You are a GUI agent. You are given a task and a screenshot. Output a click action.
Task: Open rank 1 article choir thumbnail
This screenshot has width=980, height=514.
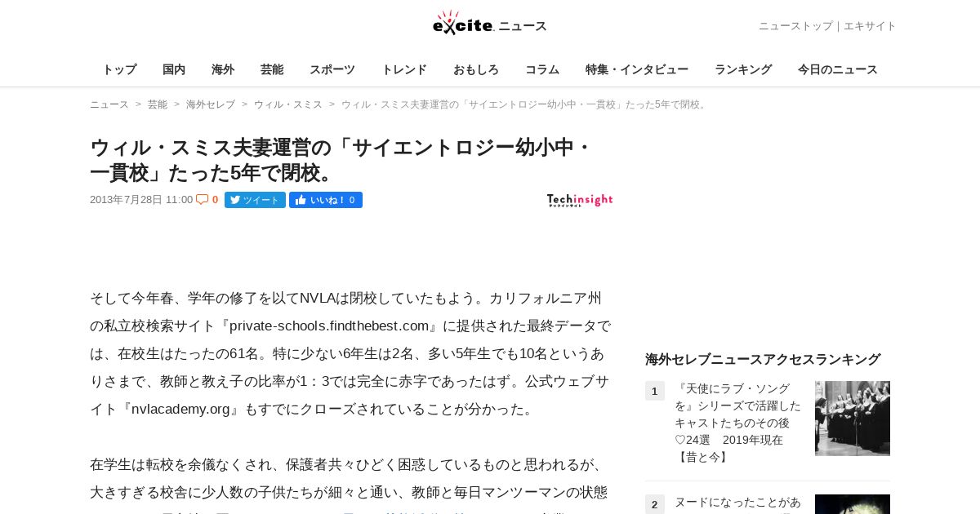853,418
